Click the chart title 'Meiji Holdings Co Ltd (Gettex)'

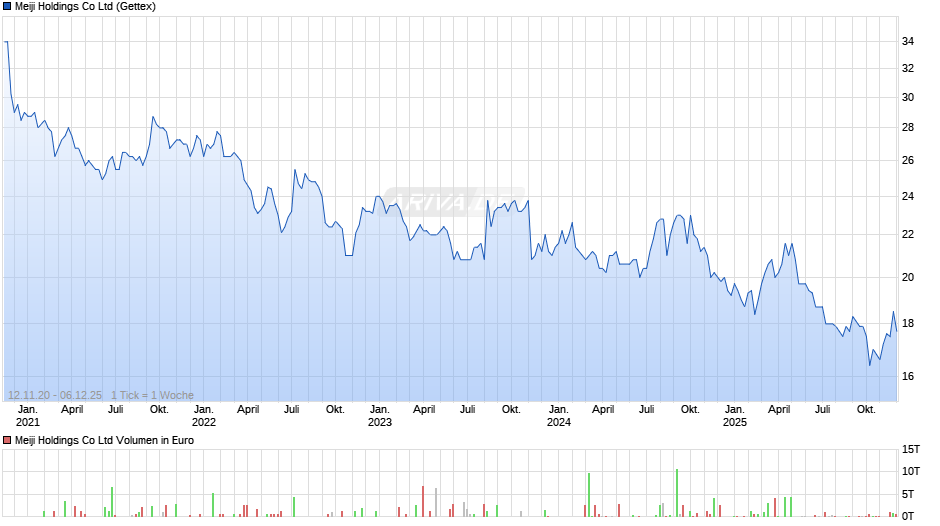pyautogui.click(x=85, y=7)
